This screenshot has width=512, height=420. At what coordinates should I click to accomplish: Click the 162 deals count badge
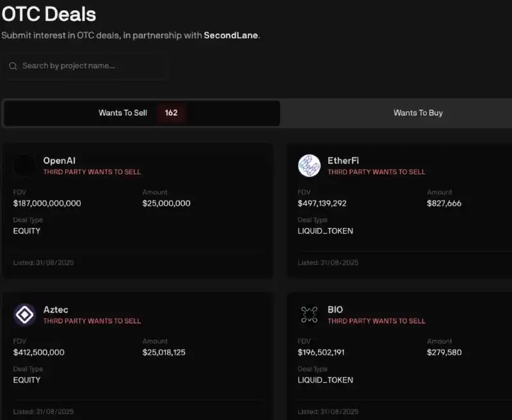pos(171,113)
